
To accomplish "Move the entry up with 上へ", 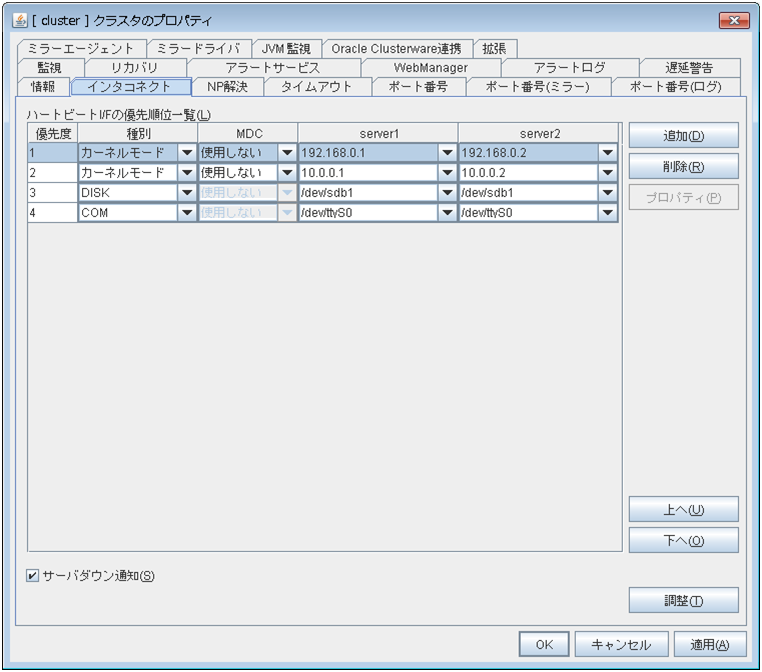I will tap(683, 510).
